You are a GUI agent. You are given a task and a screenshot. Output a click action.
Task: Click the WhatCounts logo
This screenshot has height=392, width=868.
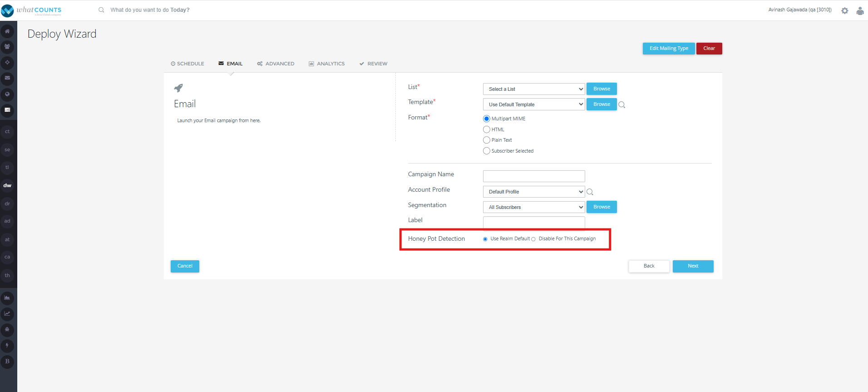click(31, 10)
